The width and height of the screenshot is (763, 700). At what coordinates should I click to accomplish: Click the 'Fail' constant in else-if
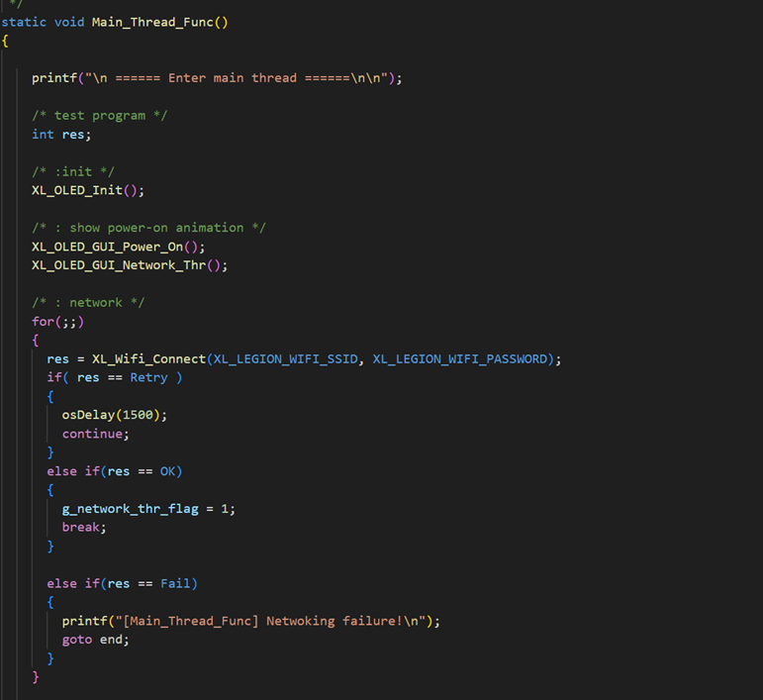[x=175, y=583]
